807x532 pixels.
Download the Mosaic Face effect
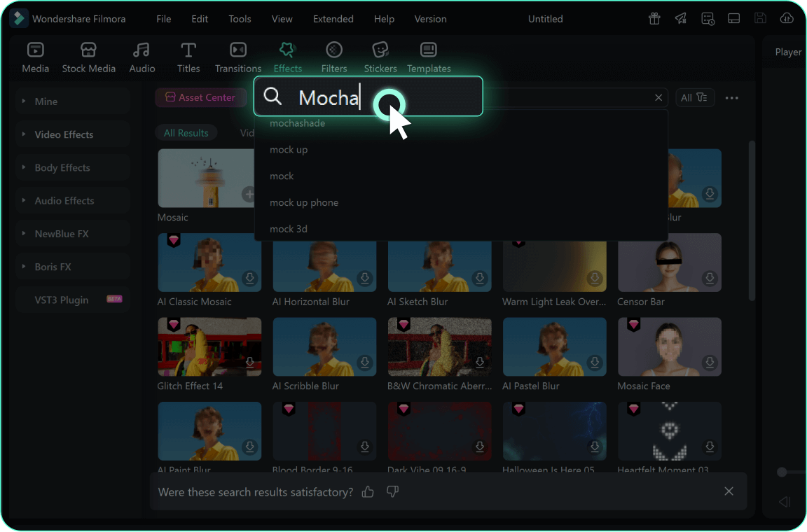(710, 363)
